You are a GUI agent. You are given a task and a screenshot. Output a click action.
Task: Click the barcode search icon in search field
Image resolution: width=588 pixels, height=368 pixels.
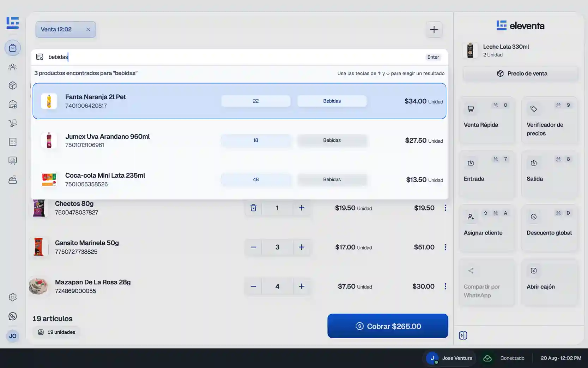tap(40, 57)
